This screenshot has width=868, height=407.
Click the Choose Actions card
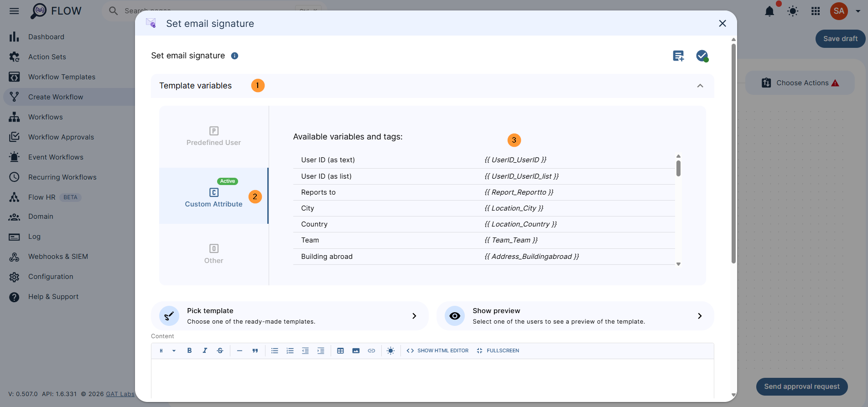point(800,83)
